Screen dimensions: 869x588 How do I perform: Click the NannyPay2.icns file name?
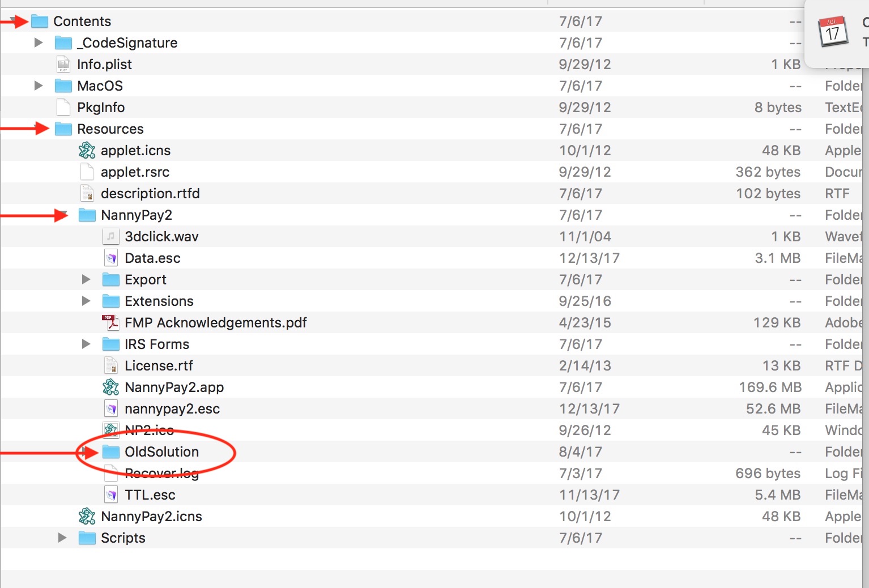pos(151,517)
